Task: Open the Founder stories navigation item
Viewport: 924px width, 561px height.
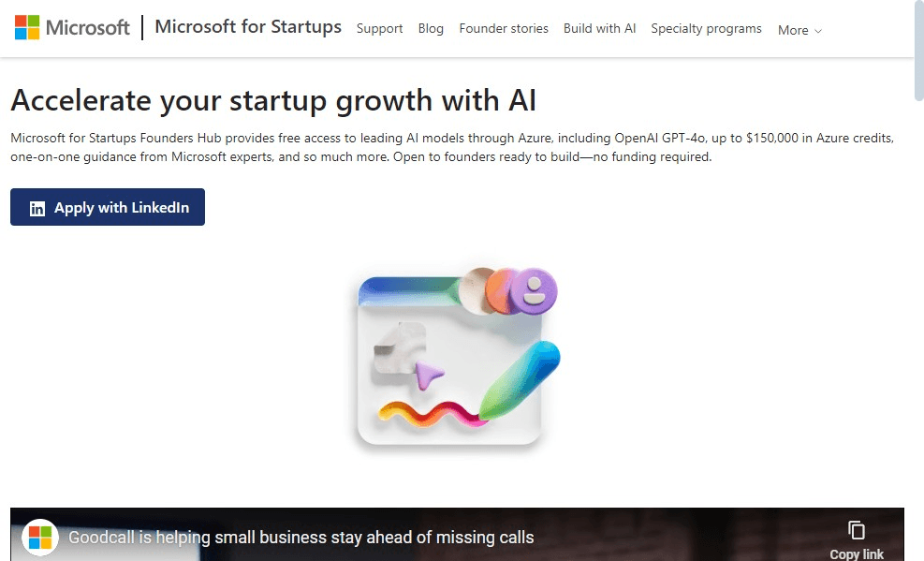Action: [504, 29]
